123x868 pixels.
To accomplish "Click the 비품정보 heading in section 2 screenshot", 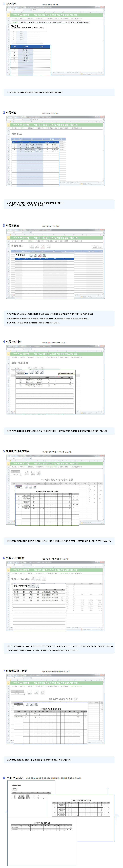I will pyautogui.click(x=17, y=134).
